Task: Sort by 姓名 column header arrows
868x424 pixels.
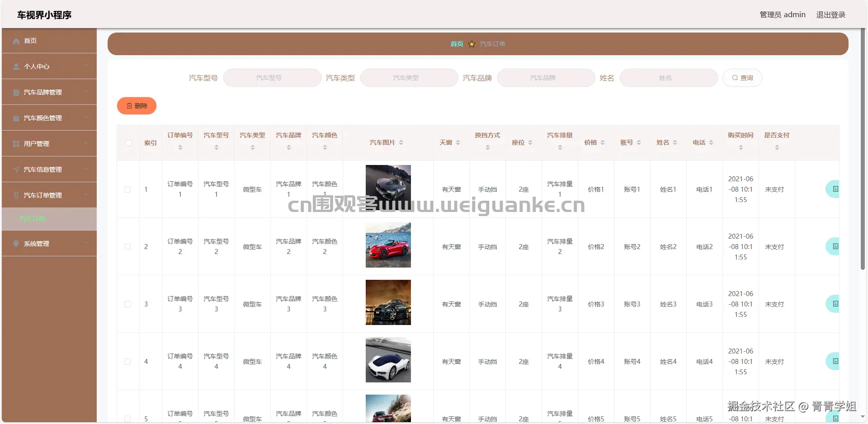Action: click(675, 142)
